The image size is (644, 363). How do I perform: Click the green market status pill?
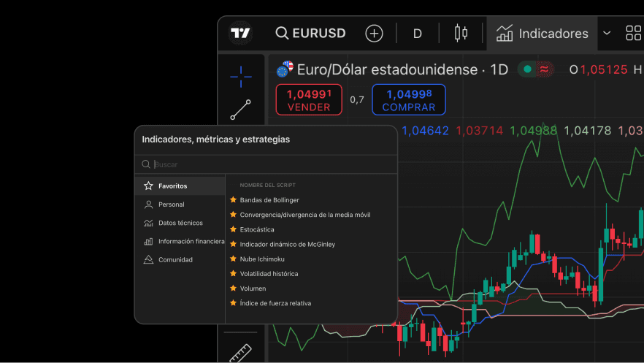point(536,69)
